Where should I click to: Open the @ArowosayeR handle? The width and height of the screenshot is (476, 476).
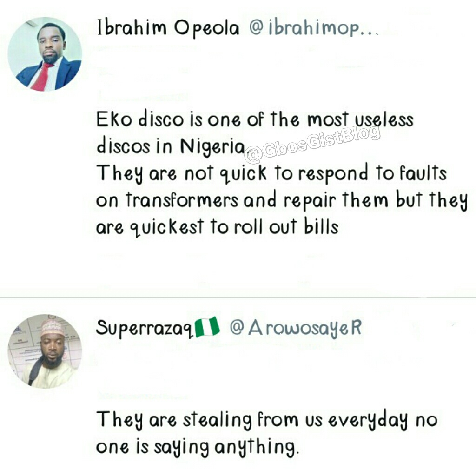tap(296, 329)
